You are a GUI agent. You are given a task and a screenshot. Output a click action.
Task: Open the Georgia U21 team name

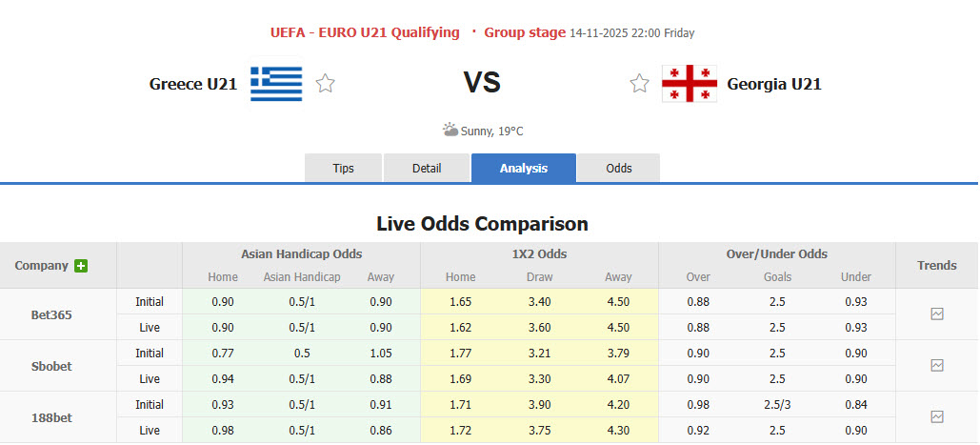point(773,84)
